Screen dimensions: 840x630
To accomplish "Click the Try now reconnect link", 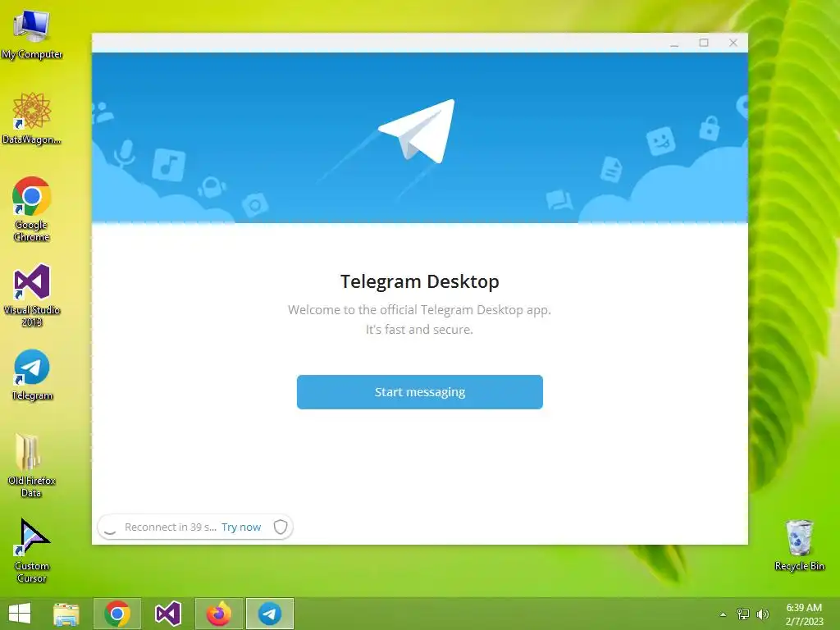I will (241, 527).
